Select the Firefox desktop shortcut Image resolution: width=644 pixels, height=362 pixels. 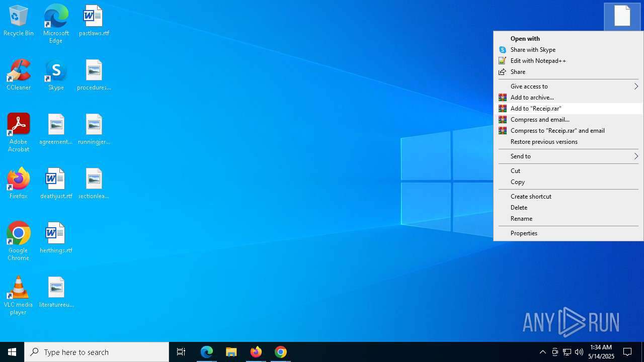click(19, 184)
